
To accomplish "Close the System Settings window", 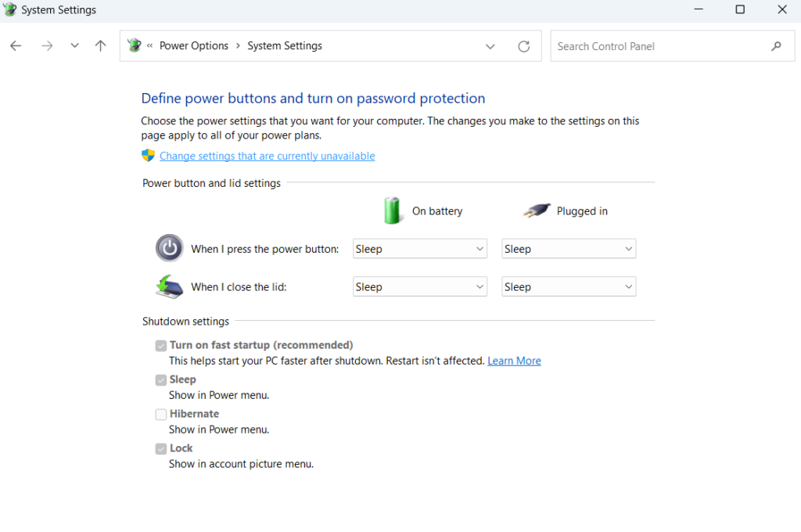I will (x=781, y=9).
